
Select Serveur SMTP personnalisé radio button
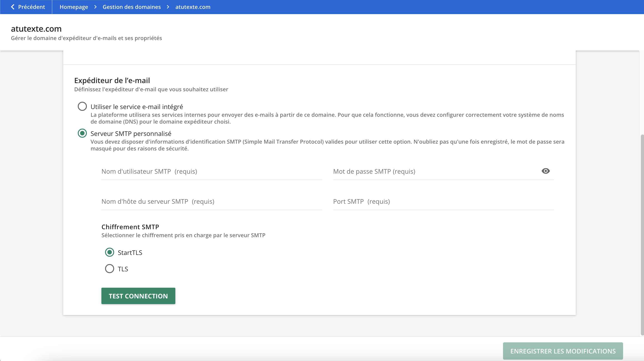pos(82,133)
